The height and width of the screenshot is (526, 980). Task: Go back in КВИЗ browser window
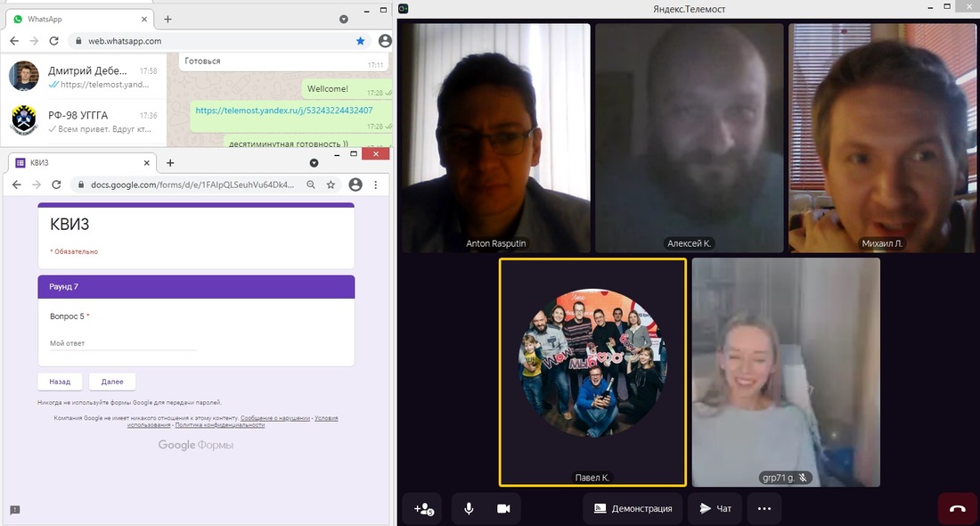17,185
